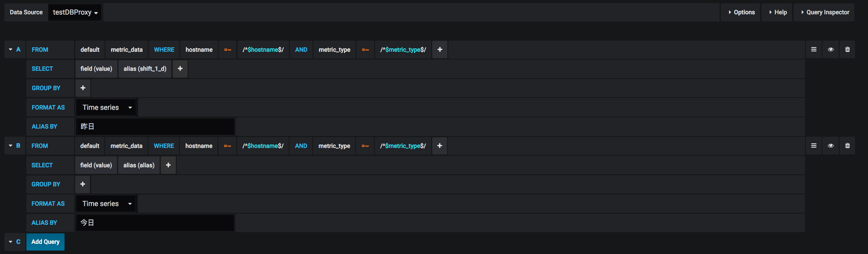Click field (value) in query B SELECT

96,165
